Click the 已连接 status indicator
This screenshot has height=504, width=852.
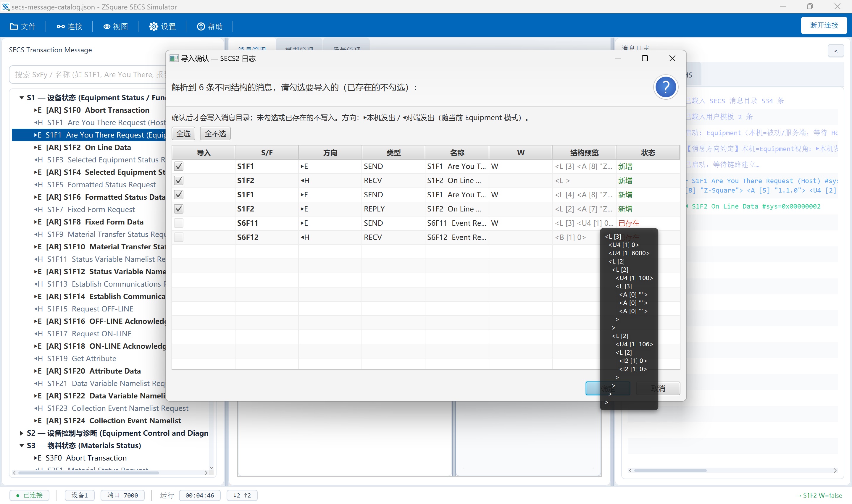click(30, 495)
